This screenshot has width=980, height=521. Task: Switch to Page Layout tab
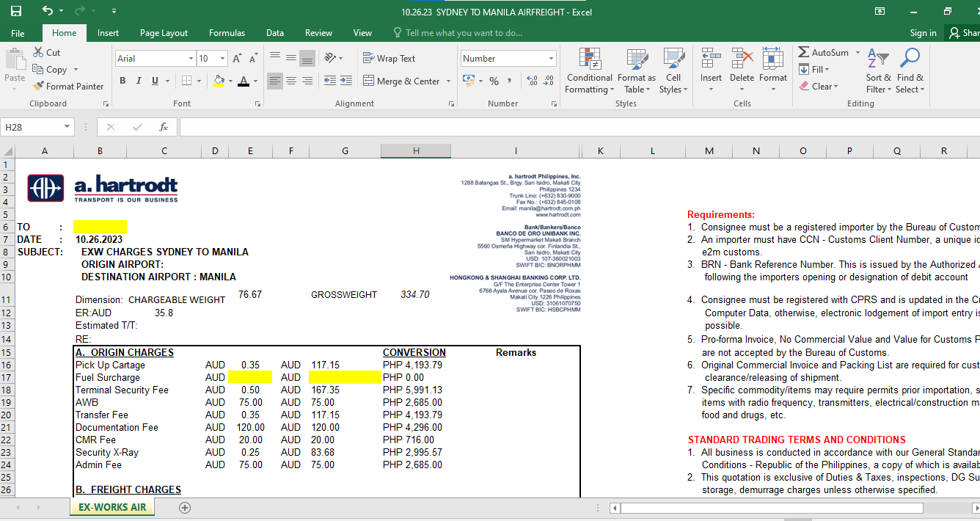click(x=164, y=33)
